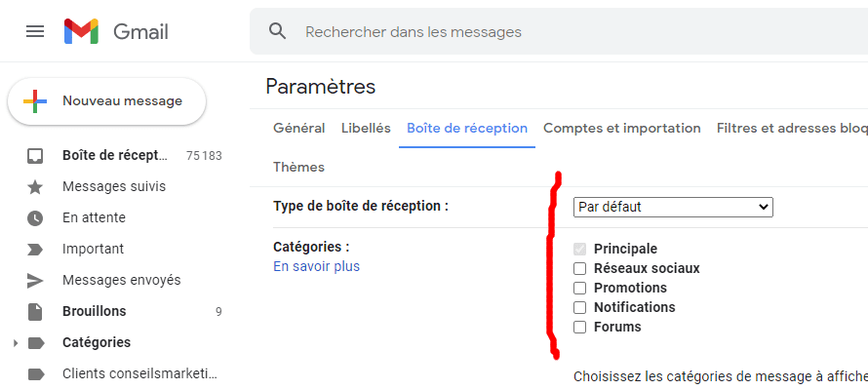The image size is (868, 390).
Task: Open the inbox tray icon
Action: [35, 156]
